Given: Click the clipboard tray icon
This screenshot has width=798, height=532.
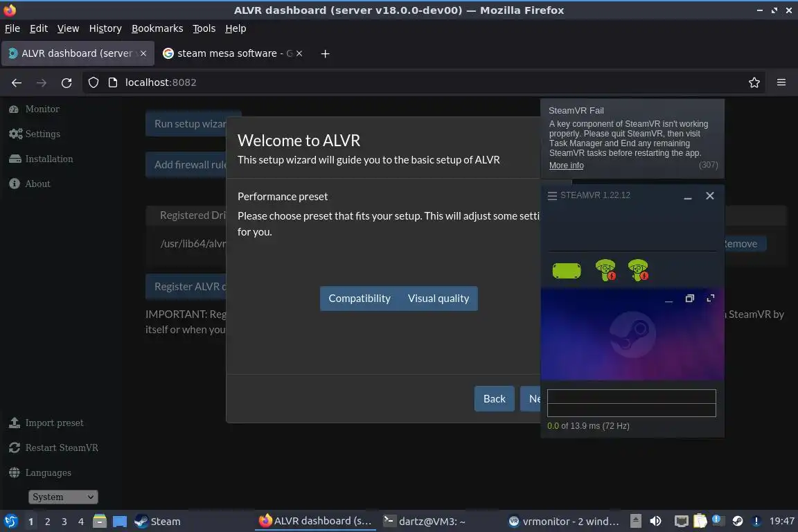Looking at the screenshot, I should coord(700,521).
